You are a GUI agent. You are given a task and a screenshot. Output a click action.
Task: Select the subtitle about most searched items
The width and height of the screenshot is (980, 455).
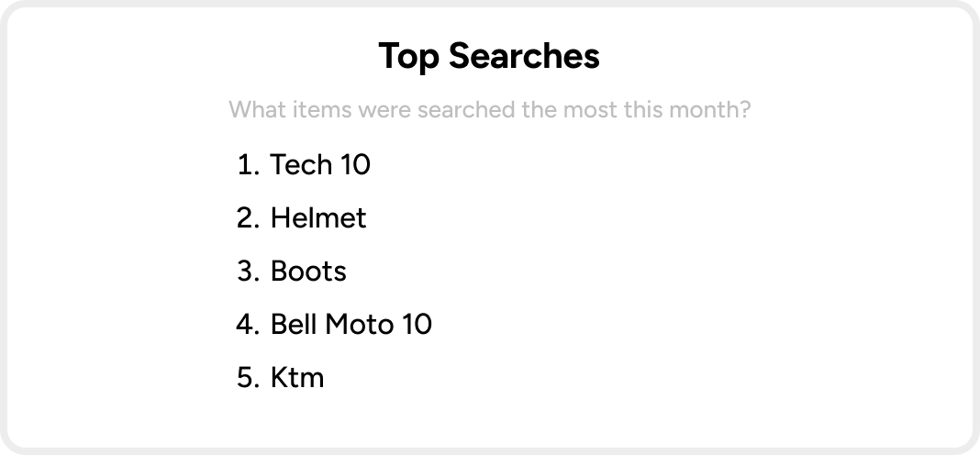(489, 109)
